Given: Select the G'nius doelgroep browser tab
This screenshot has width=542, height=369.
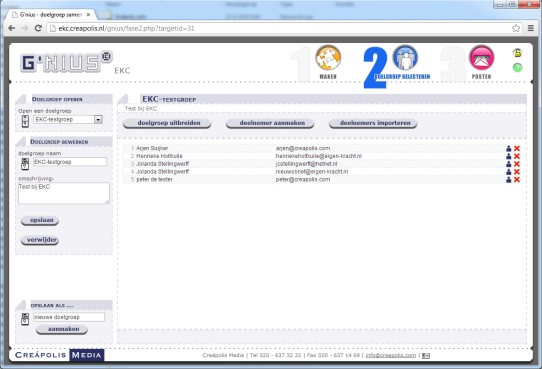Looking at the screenshot, I should tap(50, 15).
